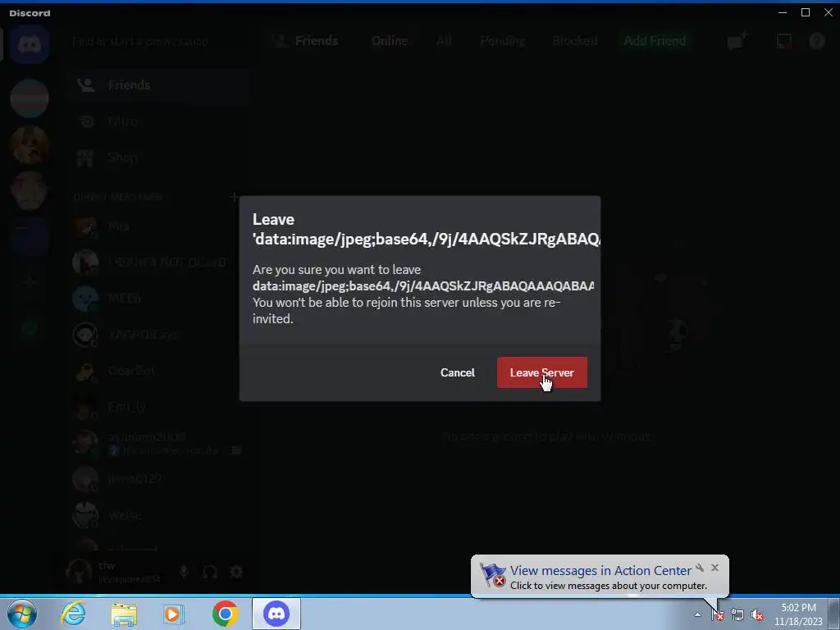
Task: Open the Mia direct message
Action: (158, 226)
